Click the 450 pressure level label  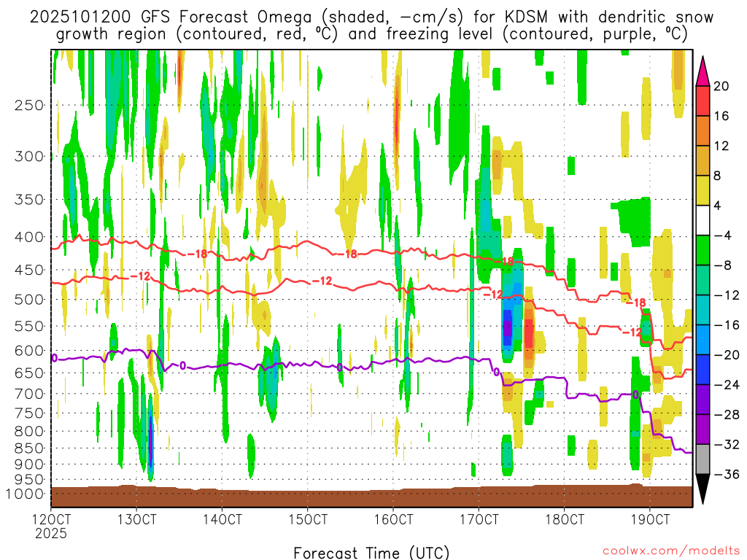29,270
